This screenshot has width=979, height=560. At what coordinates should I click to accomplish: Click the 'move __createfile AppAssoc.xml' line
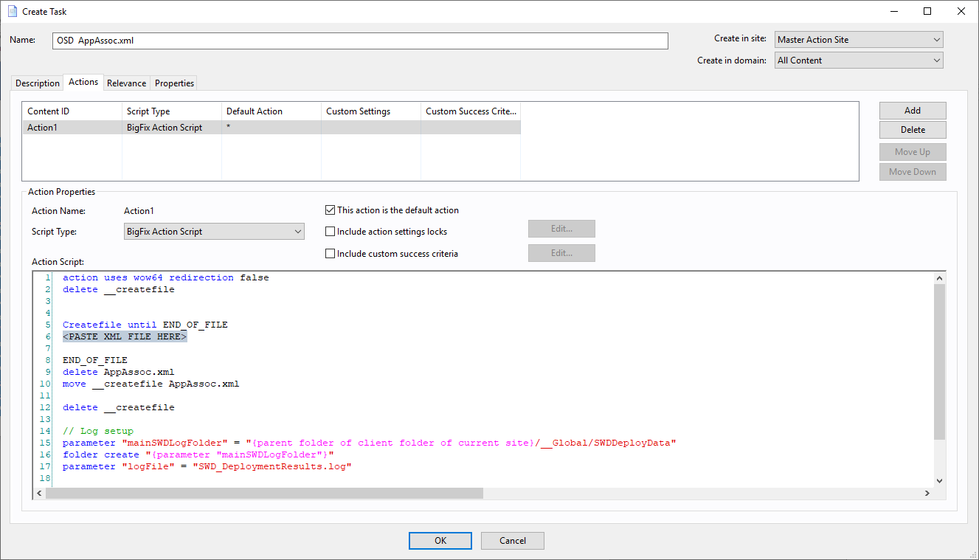pyautogui.click(x=151, y=384)
